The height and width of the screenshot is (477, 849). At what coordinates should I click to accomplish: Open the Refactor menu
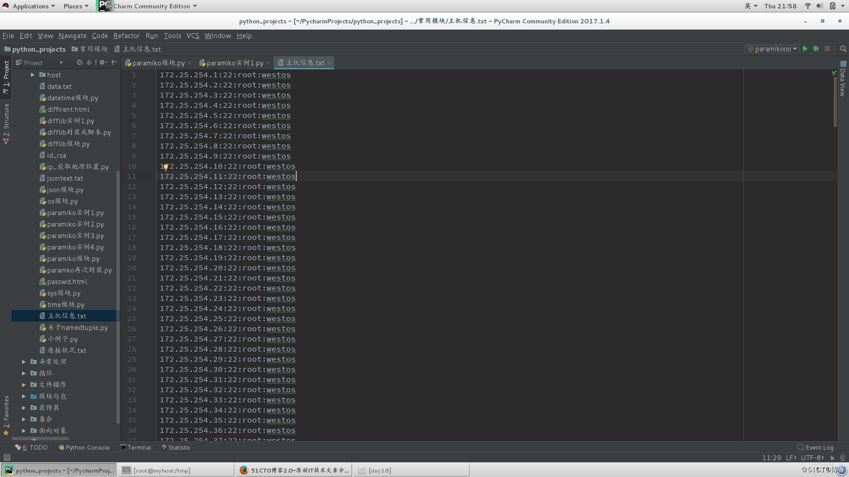coord(126,36)
